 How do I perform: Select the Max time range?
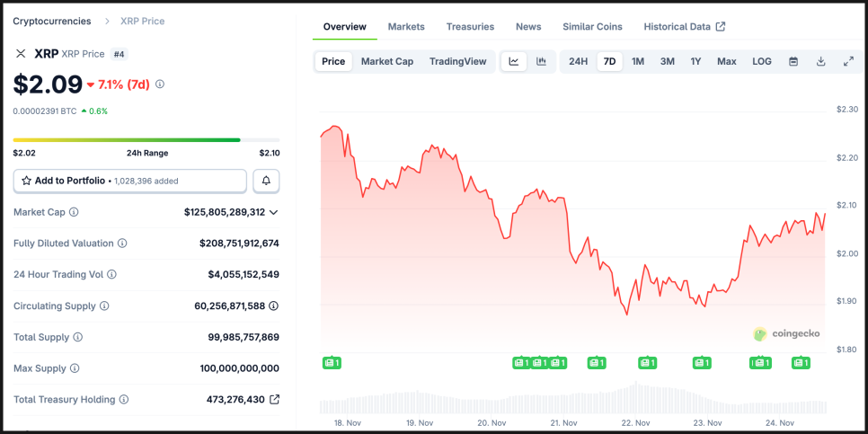pos(726,61)
